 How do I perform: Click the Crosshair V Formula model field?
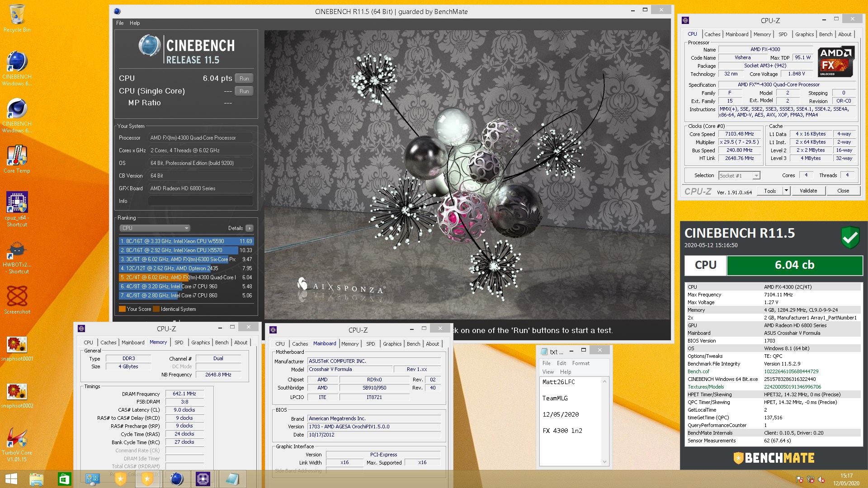350,369
